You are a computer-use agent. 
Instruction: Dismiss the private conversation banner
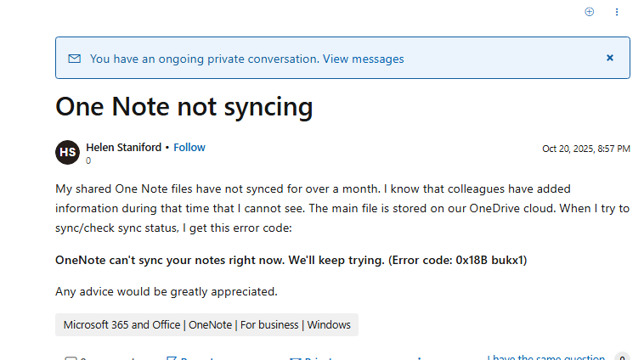coord(610,58)
